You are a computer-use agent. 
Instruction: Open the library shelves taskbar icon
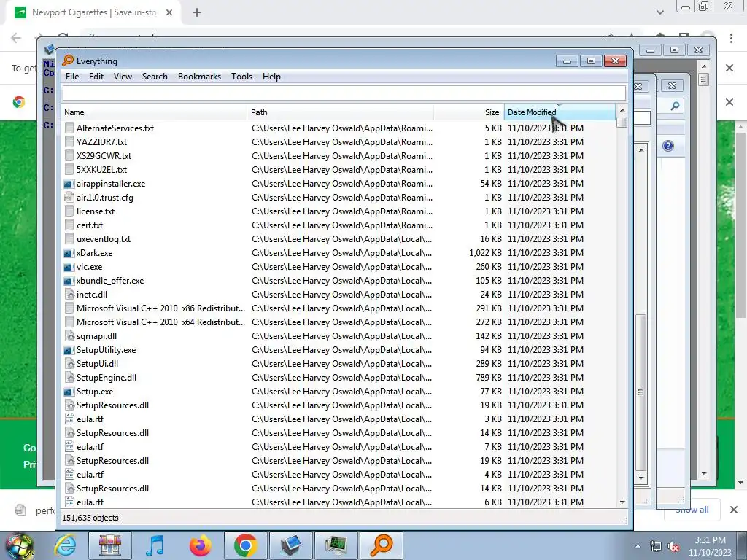point(109,545)
